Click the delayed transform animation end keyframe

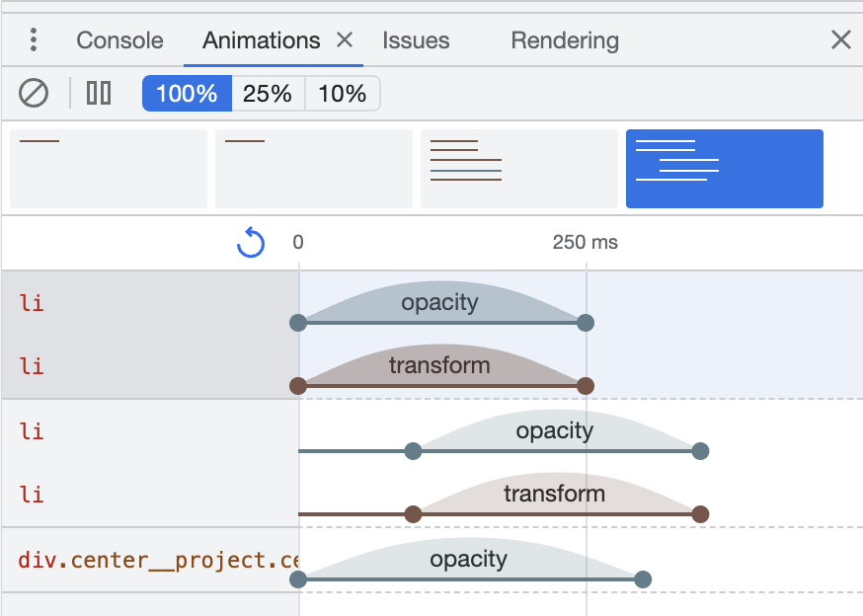(701, 514)
